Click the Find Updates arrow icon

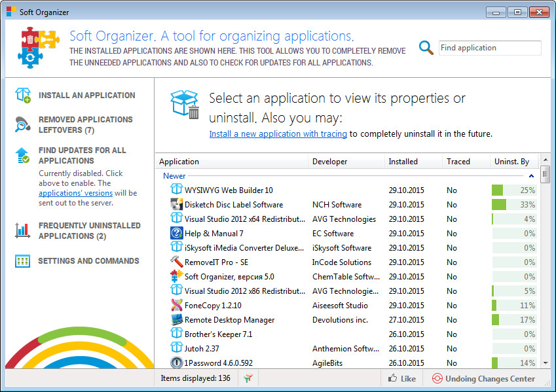23,155
